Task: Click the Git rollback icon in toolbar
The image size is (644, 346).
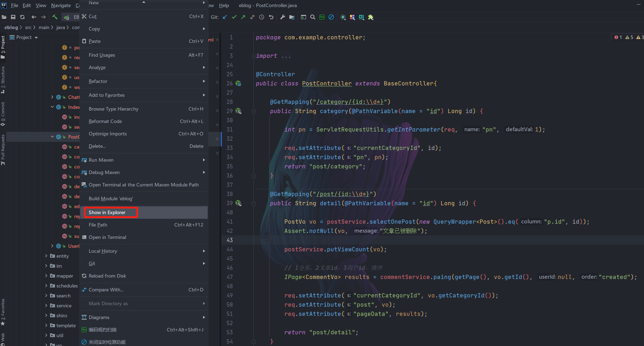Action: click(x=271, y=17)
